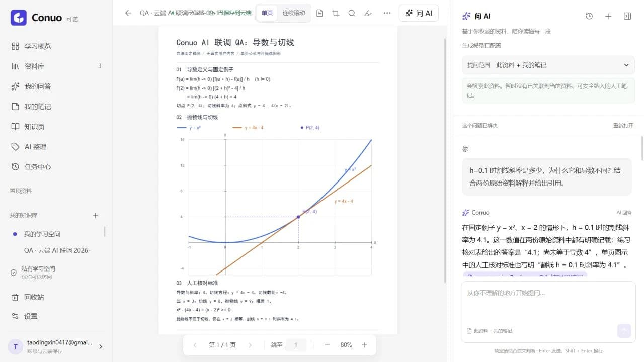This screenshot has height=362, width=644.
Task: Click the 置顶资料 section label
Action: click(21, 191)
